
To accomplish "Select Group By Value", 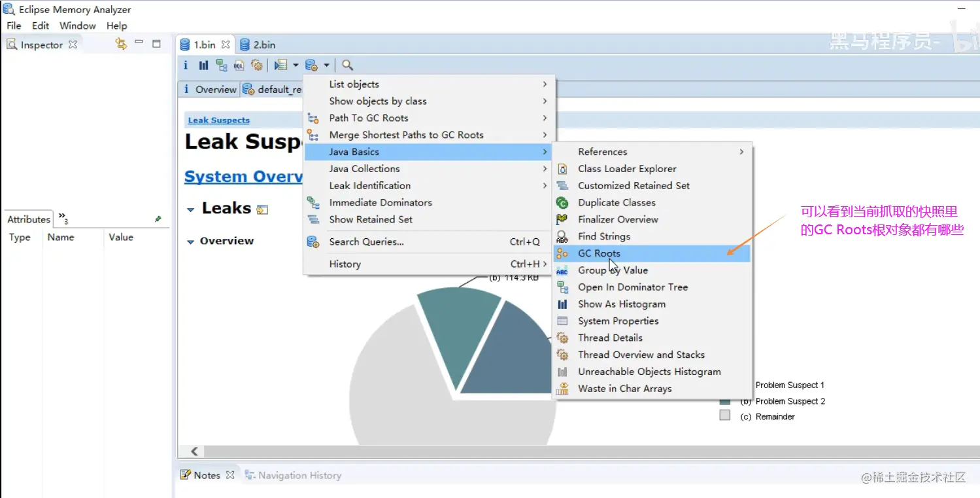I will [652, 270].
